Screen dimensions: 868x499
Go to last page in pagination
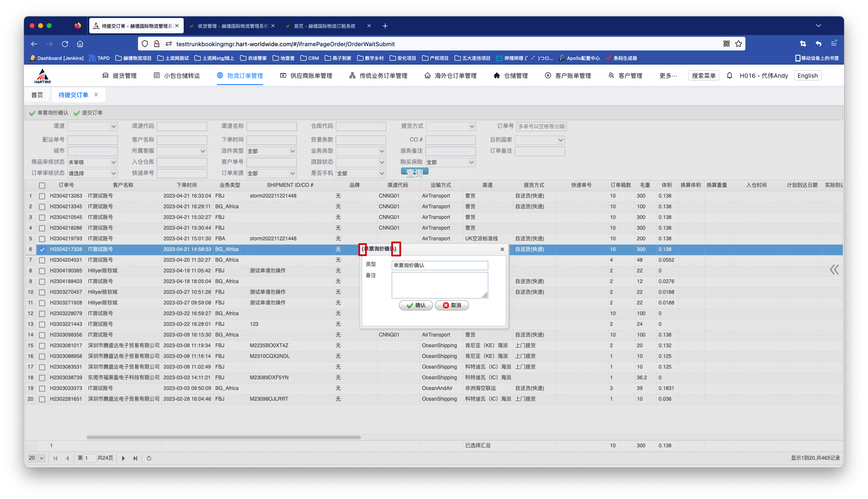coord(135,458)
